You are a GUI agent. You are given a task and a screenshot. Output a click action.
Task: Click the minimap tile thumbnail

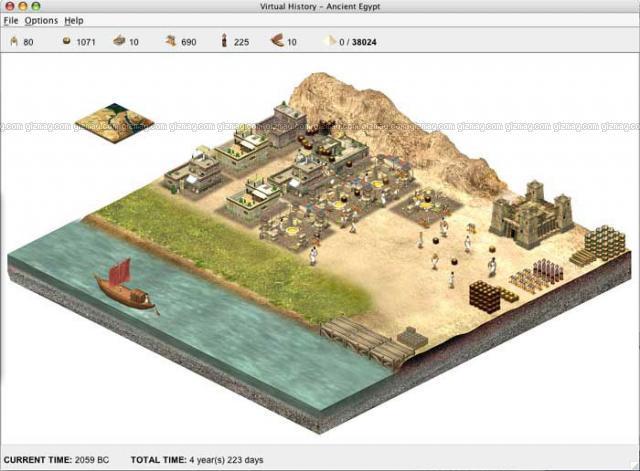[114, 121]
